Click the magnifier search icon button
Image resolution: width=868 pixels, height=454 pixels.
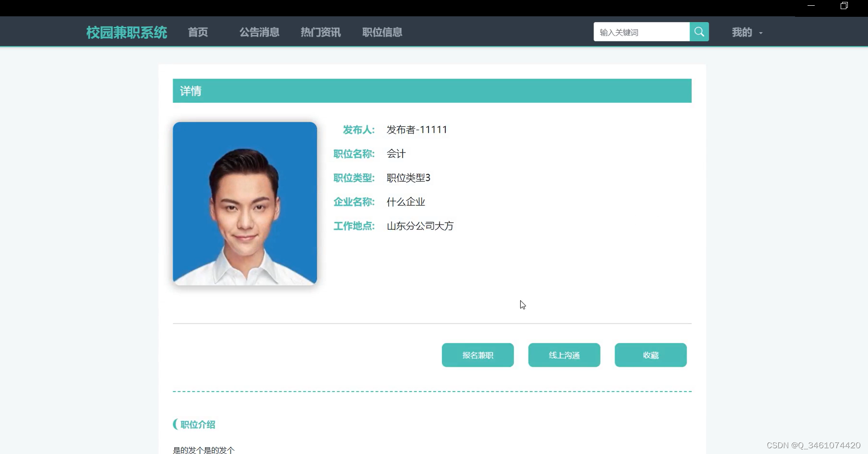pyautogui.click(x=699, y=32)
